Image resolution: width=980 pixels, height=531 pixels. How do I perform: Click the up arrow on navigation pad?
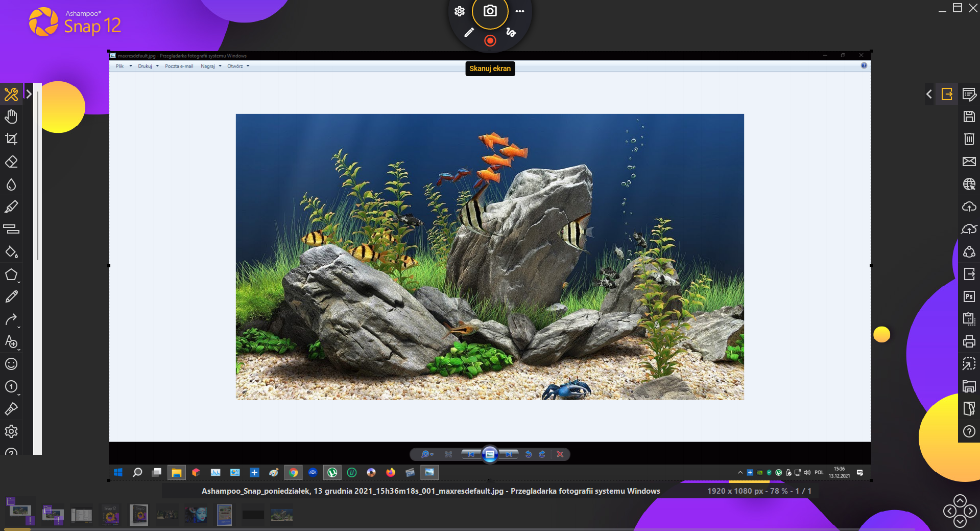pos(960,500)
